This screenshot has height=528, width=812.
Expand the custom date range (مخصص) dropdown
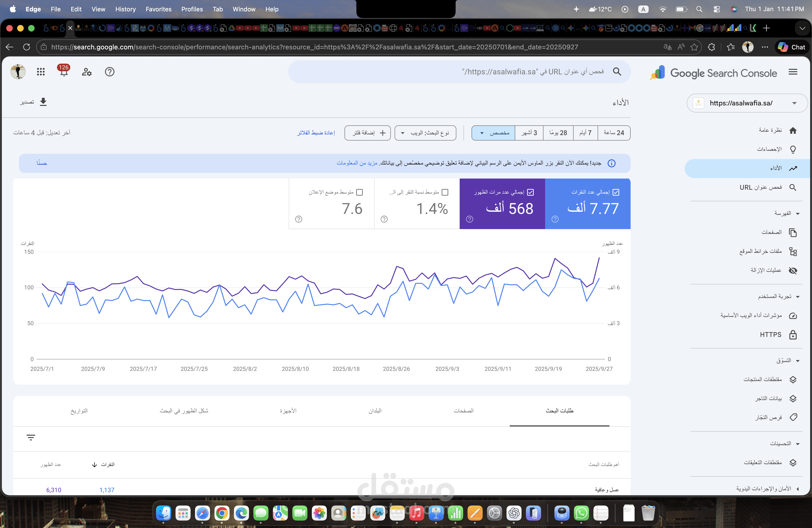(492, 133)
